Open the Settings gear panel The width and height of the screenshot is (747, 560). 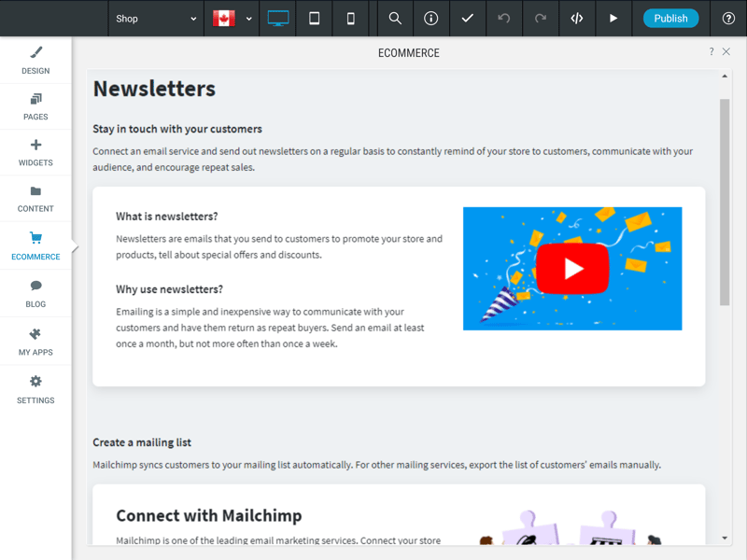35,390
